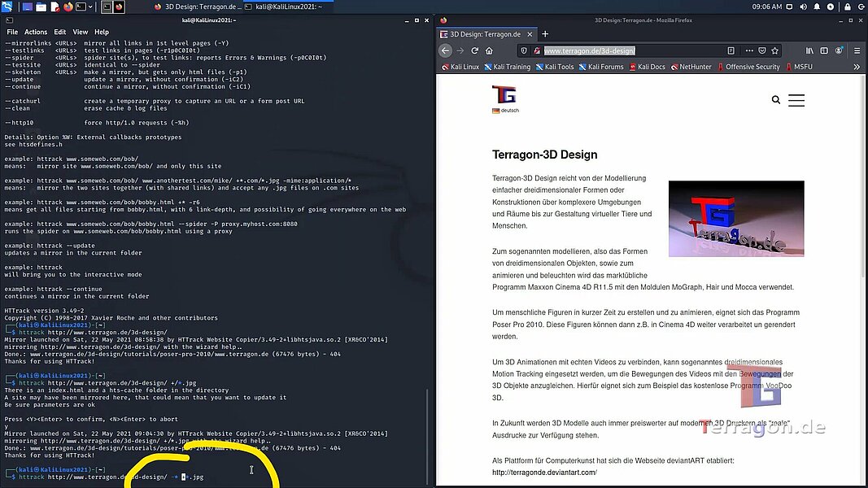Open a new Firefox tab
This screenshot has width=868, height=488.
[545, 34]
